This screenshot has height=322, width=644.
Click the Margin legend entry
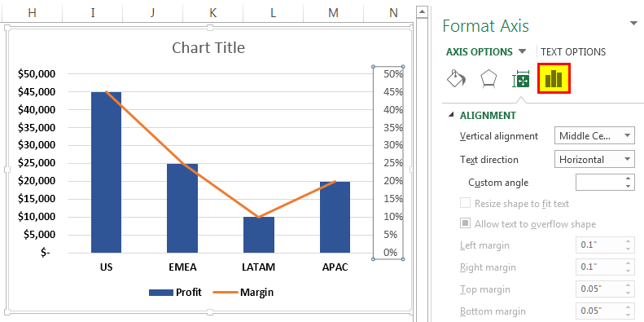[x=243, y=293]
